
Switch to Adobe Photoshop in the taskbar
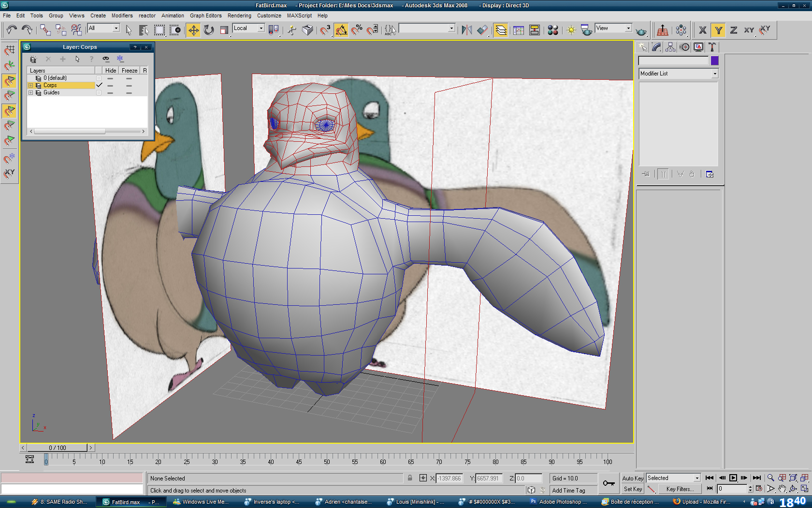click(559, 502)
